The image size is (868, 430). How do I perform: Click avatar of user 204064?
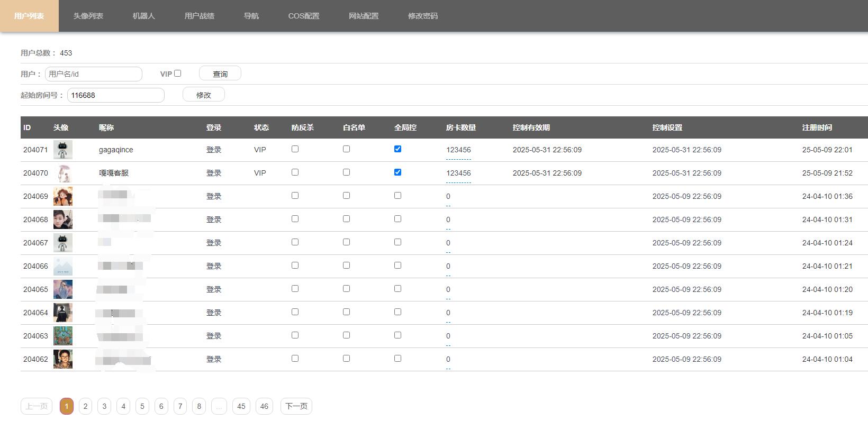click(63, 313)
